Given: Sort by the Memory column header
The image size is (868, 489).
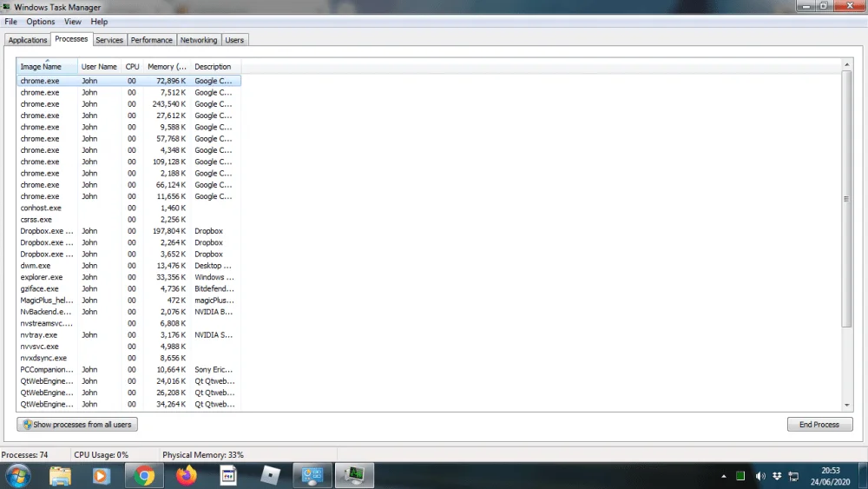Looking at the screenshot, I should (x=167, y=67).
